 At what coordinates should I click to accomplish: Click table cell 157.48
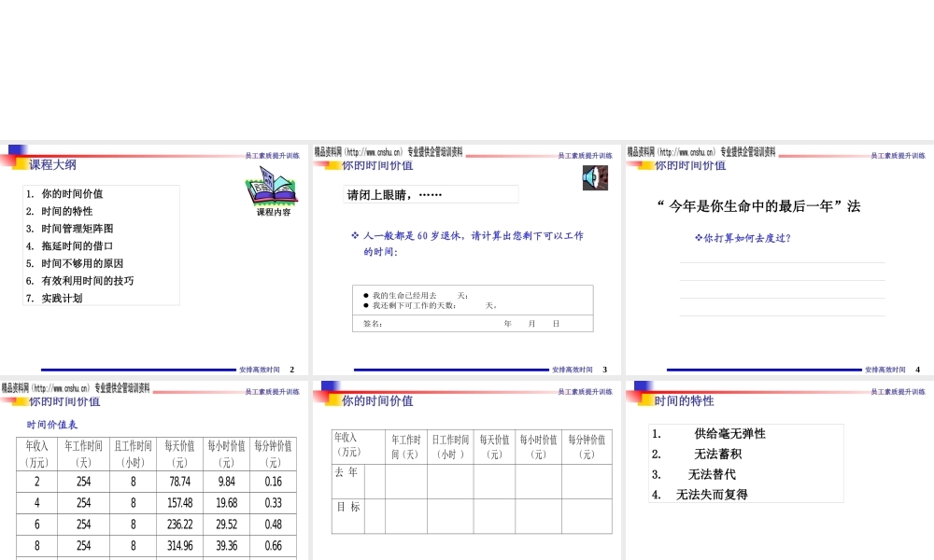(180, 503)
